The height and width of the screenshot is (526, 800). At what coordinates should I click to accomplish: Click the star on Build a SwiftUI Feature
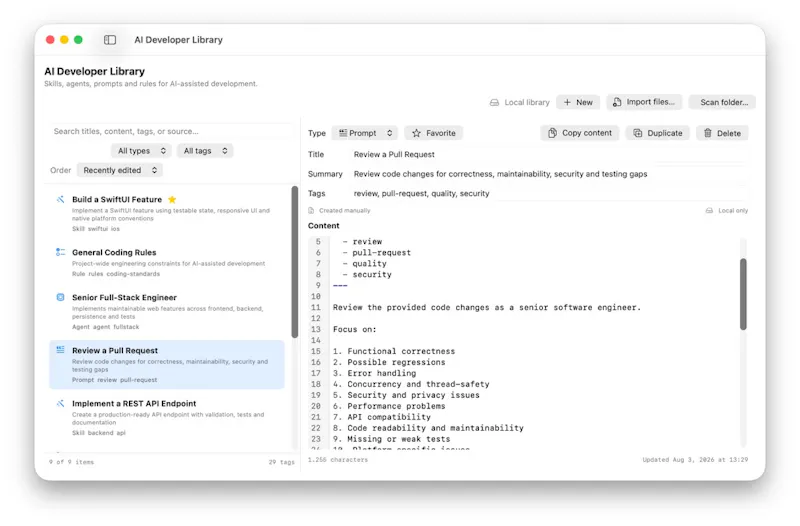(172, 199)
